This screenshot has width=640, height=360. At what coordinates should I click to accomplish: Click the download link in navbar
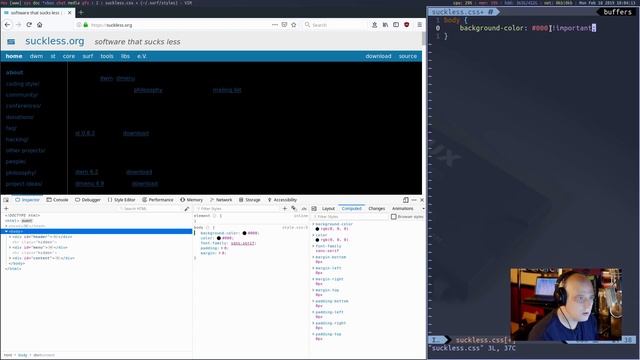point(378,56)
